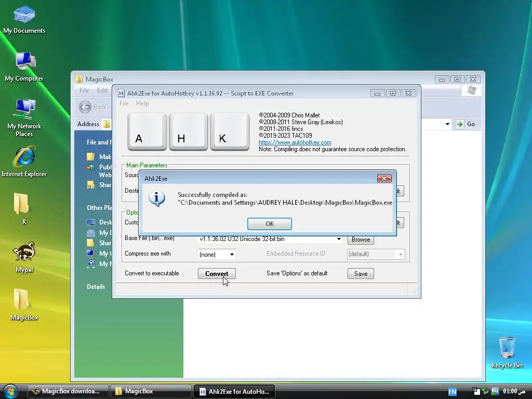Open the Compress exe with dropdown
Image resolution: width=532 pixels, height=399 pixels.
pos(232,255)
